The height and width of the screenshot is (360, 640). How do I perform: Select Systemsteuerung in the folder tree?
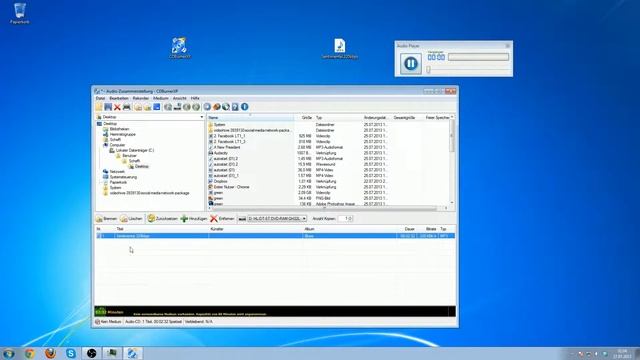[x=123, y=177]
